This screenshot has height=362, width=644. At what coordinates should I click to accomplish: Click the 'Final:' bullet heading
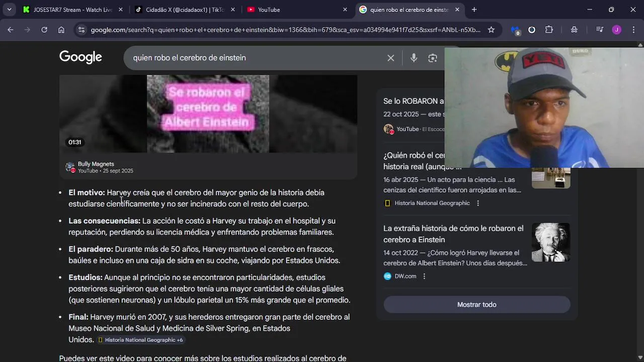pos(78,317)
